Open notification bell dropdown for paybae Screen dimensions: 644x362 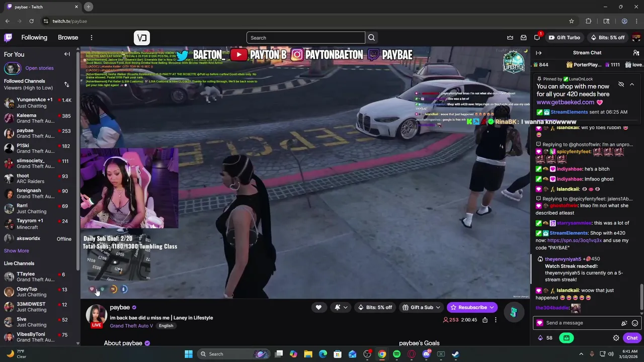(341, 307)
